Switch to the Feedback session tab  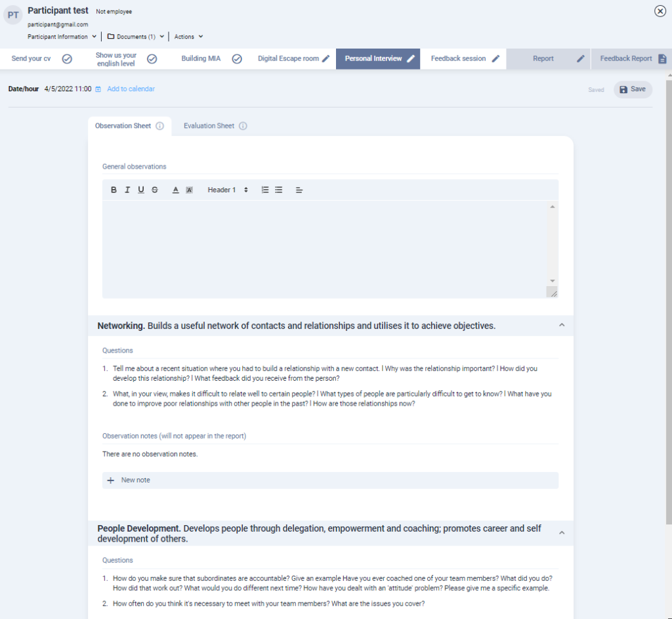pos(465,58)
